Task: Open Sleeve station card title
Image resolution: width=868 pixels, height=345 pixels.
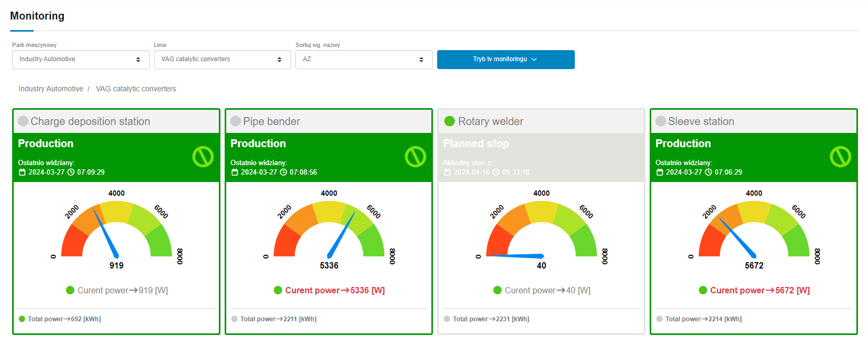Action: click(x=701, y=121)
